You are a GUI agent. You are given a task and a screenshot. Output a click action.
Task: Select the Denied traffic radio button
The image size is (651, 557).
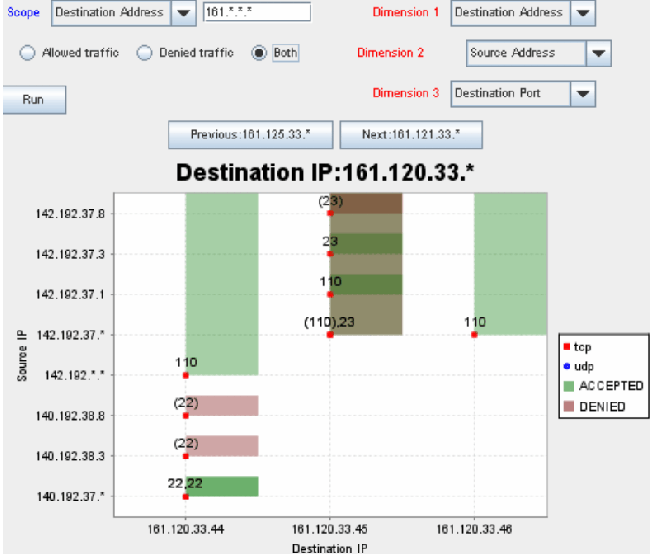pos(145,53)
